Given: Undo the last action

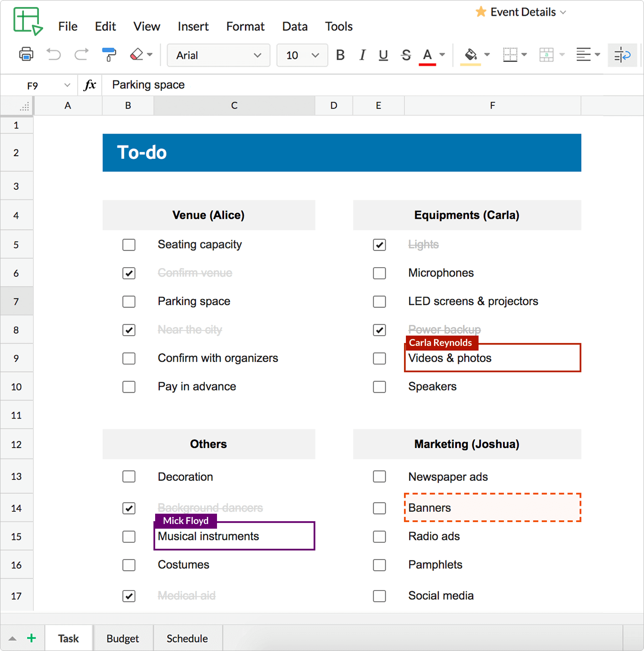Looking at the screenshot, I should coord(53,55).
